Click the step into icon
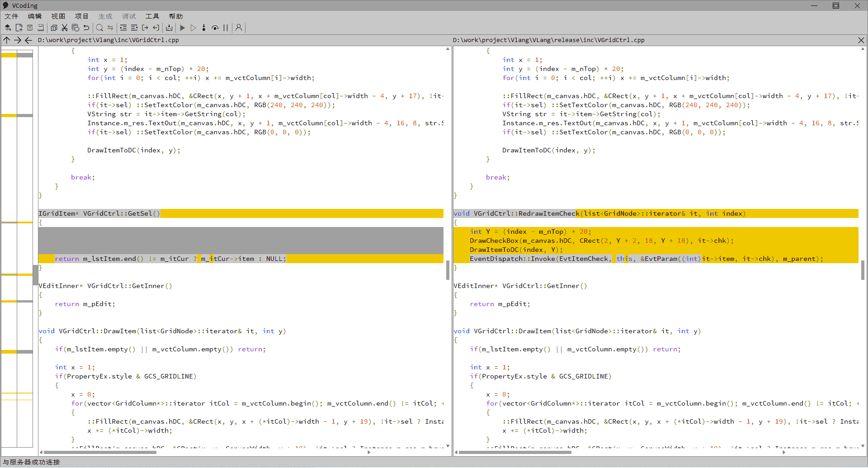 click(204, 28)
